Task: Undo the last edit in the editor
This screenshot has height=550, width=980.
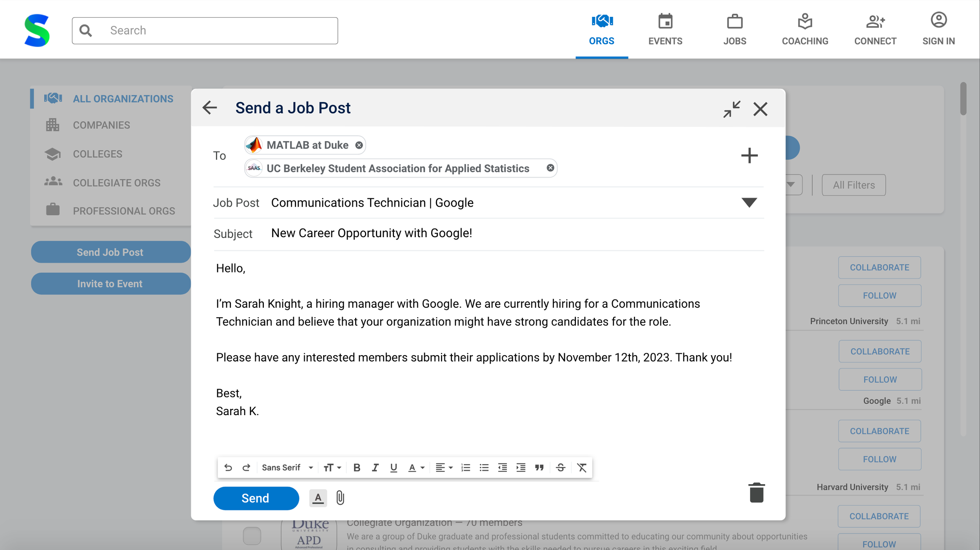Action: point(228,467)
